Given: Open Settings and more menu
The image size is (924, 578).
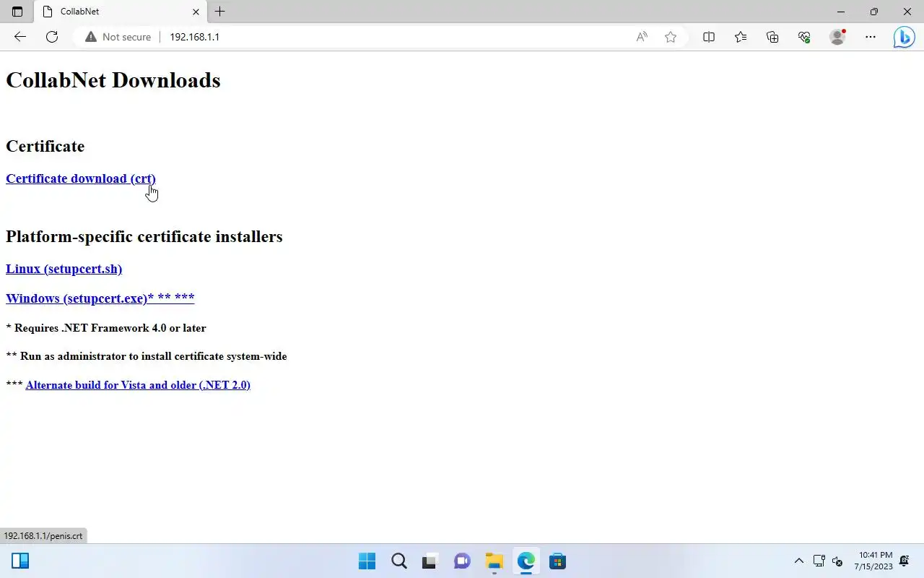Looking at the screenshot, I should point(871,37).
